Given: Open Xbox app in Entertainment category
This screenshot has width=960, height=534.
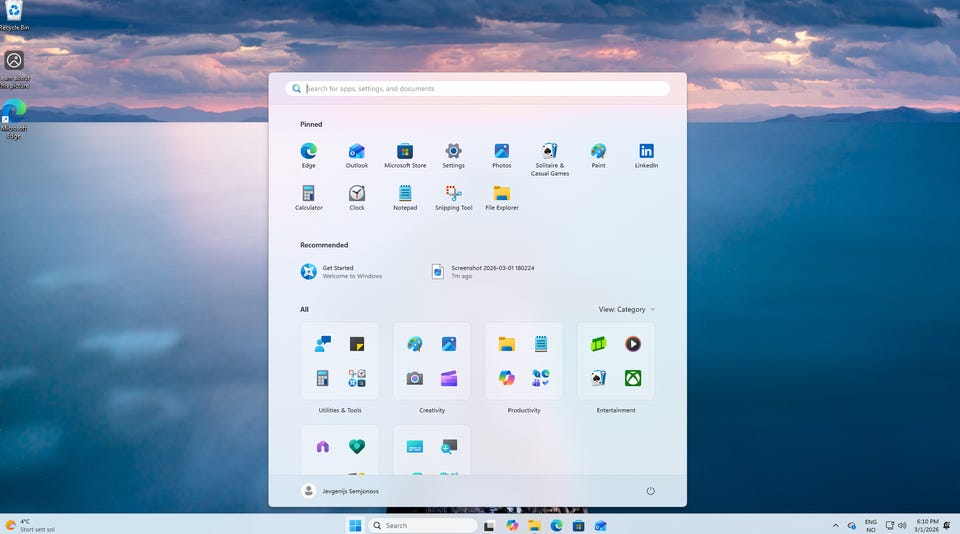Looking at the screenshot, I should (633, 378).
